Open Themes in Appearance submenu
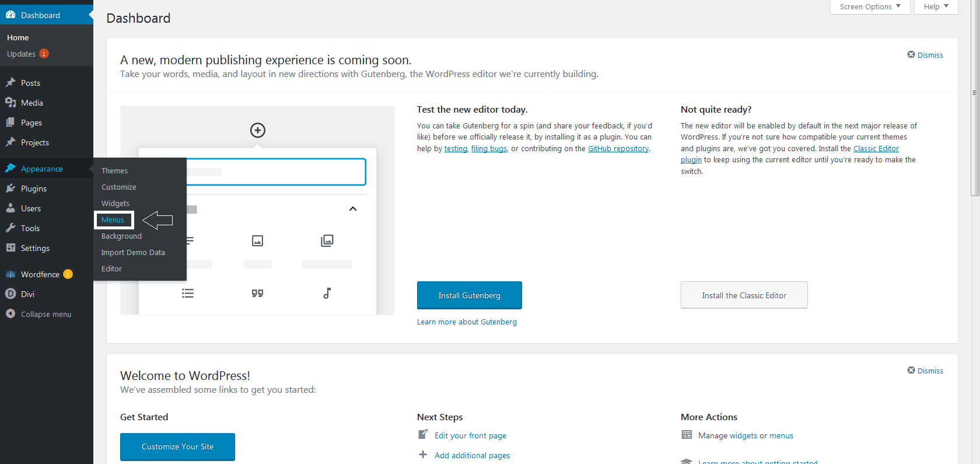980x464 pixels. tap(114, 170)
